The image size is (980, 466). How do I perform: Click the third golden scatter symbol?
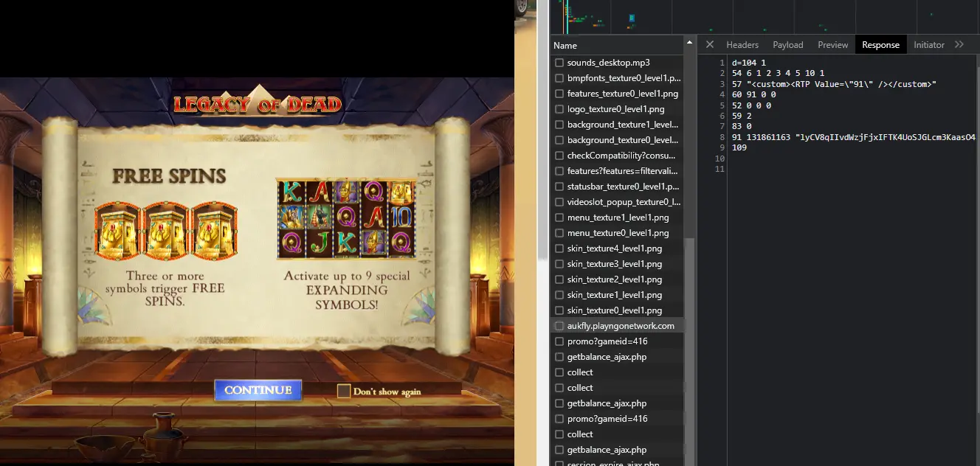(214, 232)
